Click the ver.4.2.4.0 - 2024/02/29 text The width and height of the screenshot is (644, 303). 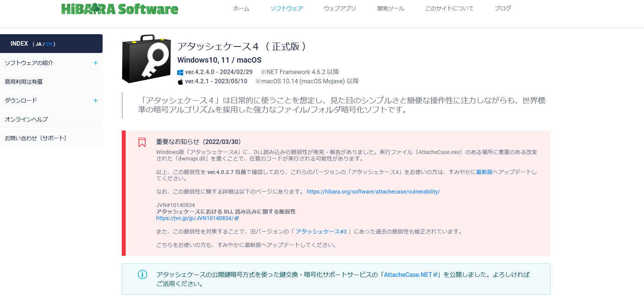[x=219, y=72]
